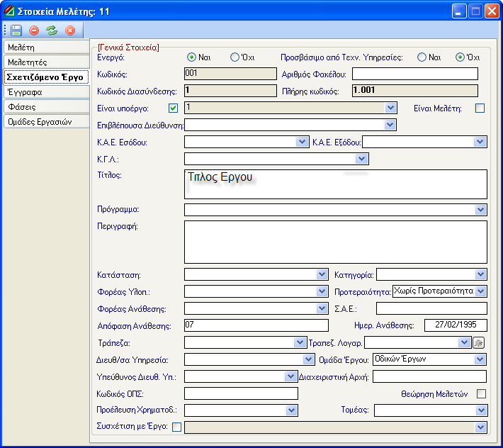Toggle the Θεώρηση Μελετών checkbox
503x448 pixels.
click(x=481, y=393)
